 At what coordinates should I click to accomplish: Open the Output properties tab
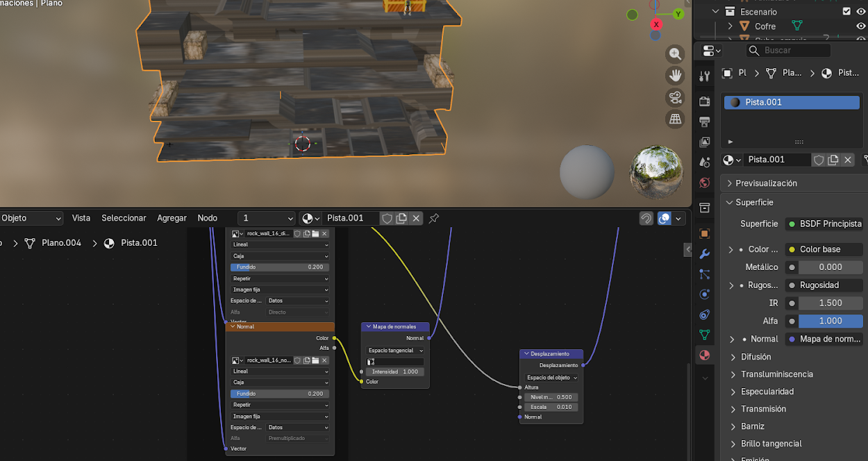705,122
